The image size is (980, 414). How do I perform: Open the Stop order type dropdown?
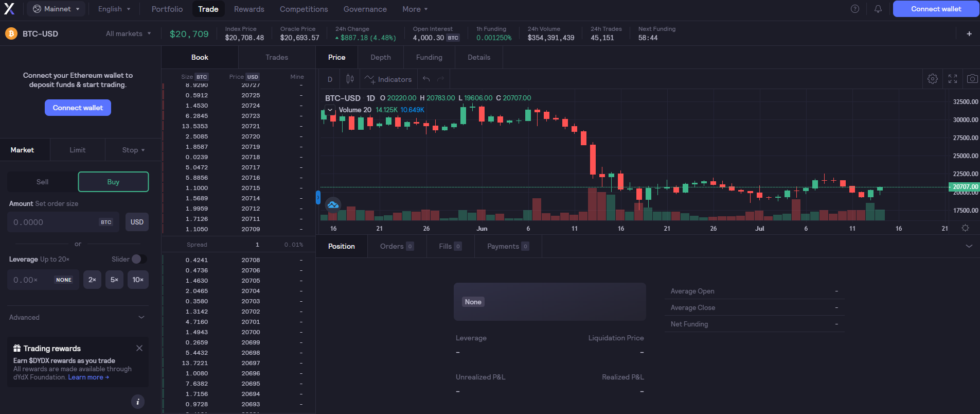coord(133,150)
